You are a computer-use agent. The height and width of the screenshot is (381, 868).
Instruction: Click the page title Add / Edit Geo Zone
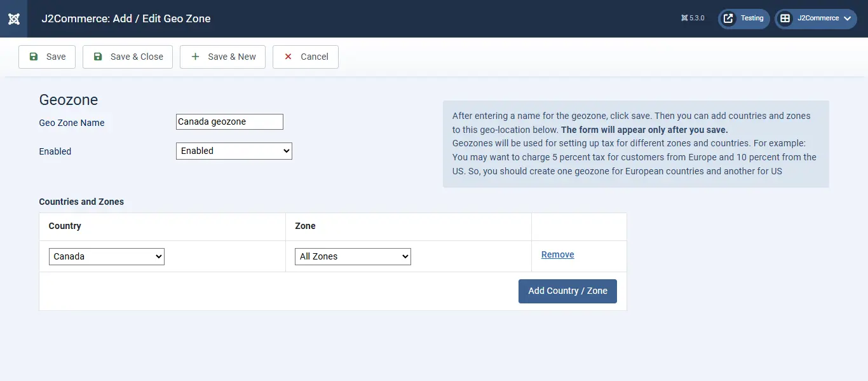pyautogui.click(x=126, y=18)
